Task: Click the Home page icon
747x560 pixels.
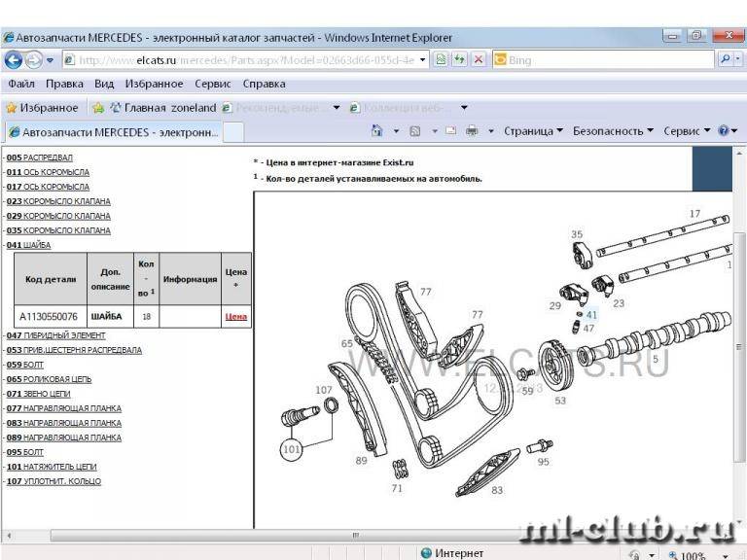Action: pos(377,131)
